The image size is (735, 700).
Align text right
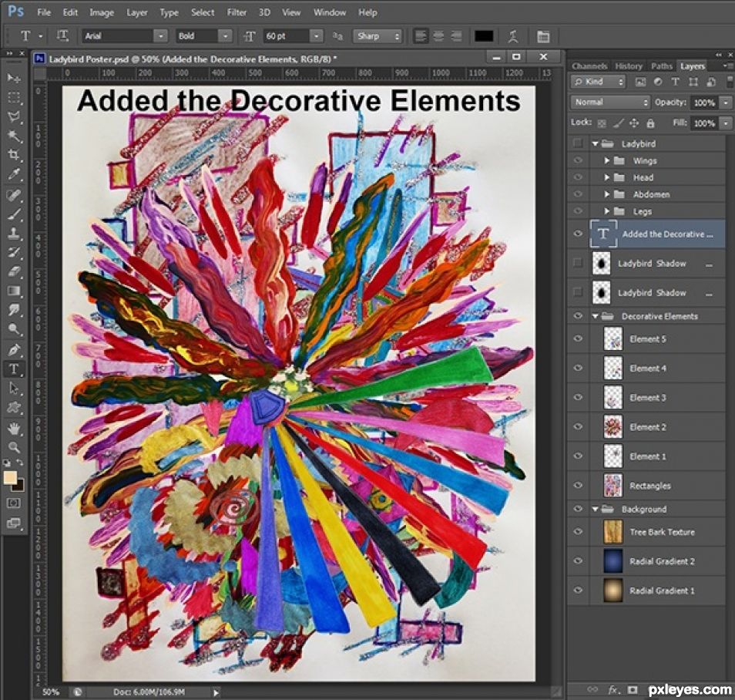(x=456, y=36)
